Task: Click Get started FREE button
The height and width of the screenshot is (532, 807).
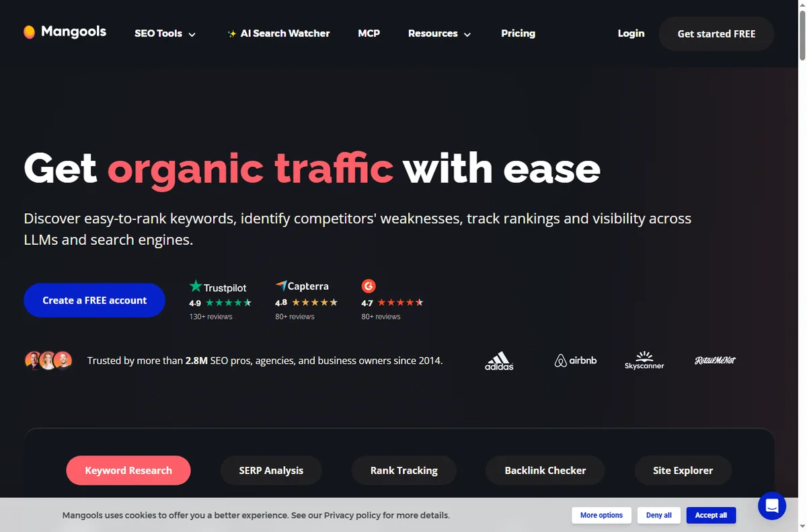Action: pyautogui.click(x=716, y=34)
